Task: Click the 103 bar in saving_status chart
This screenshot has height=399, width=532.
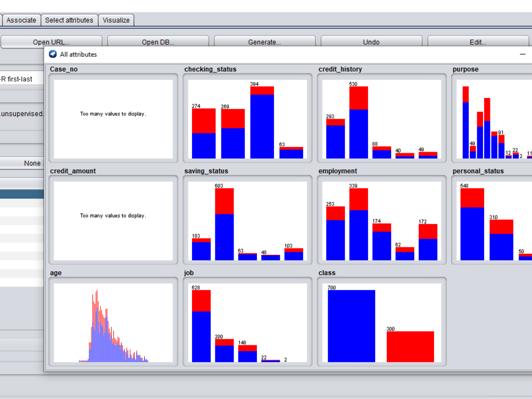Action: pos(294,254)
